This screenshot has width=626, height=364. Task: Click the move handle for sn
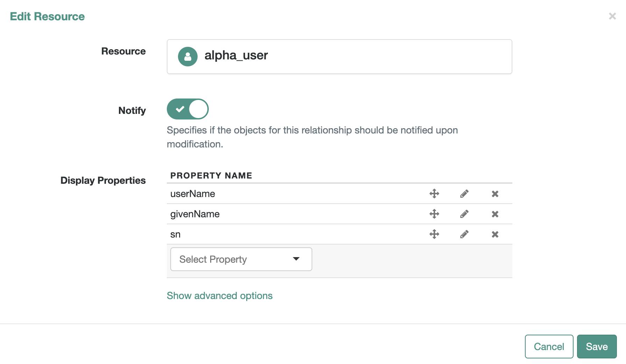point(434,234)
